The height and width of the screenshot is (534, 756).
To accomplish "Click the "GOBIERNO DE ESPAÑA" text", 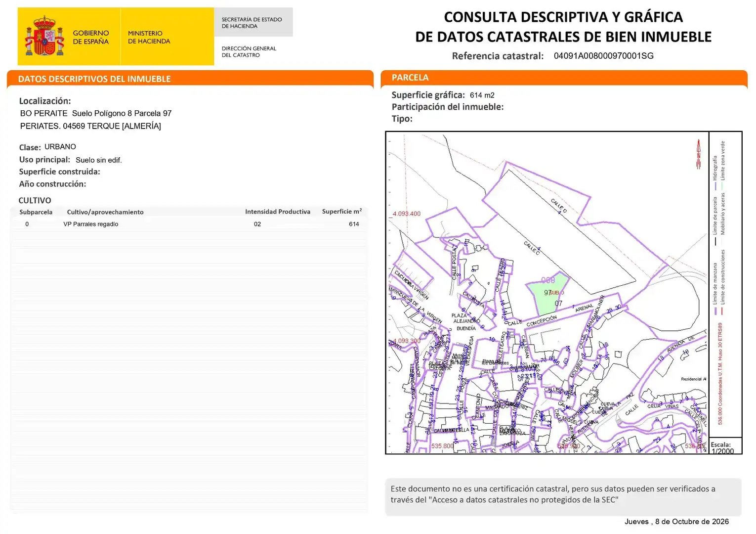I will coord(91,37).
